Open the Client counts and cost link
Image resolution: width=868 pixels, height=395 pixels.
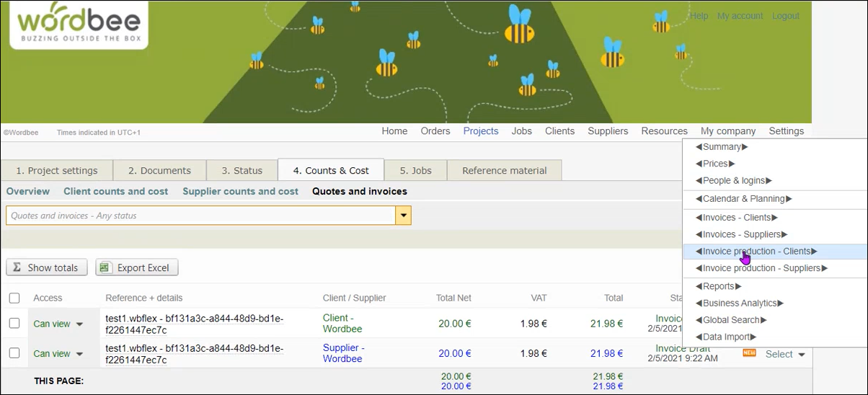pyautogui.click(x=115, y=192)
